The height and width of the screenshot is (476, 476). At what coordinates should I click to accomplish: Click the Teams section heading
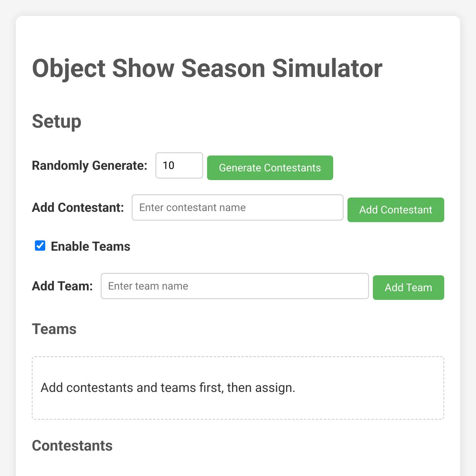click(54, 329)
